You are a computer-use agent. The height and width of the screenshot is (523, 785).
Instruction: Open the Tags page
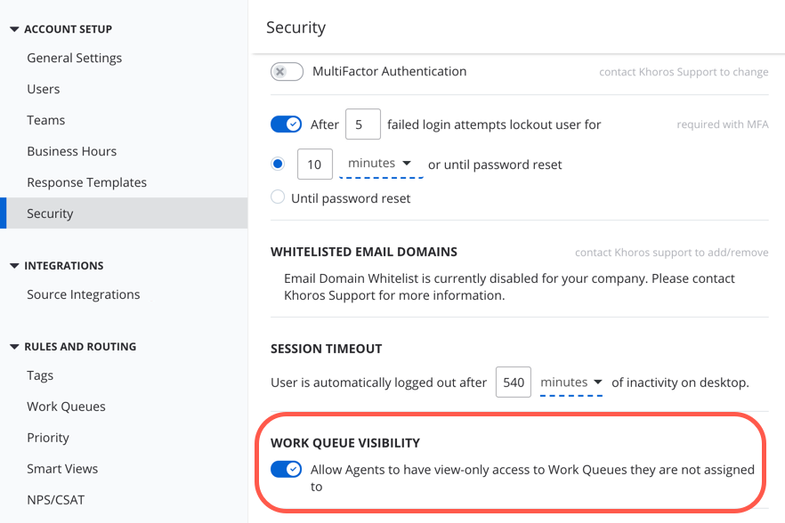[x=40, y=376]
